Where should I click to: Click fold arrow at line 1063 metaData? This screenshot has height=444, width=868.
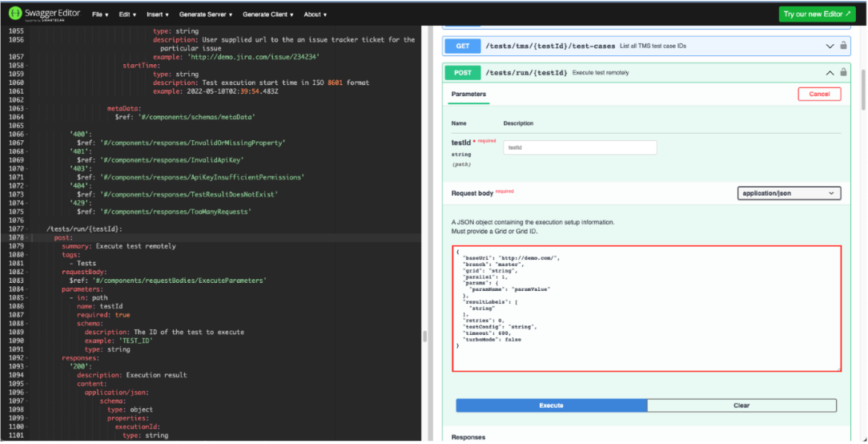(26, 109)
